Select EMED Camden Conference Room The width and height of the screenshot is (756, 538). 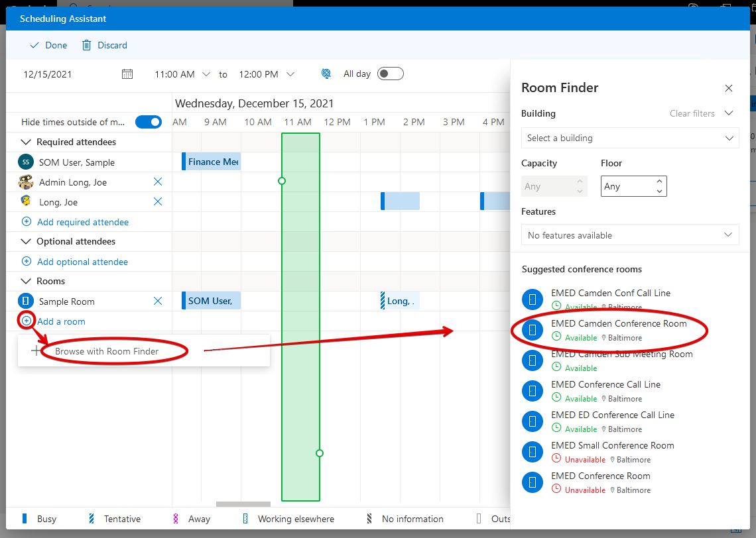(x=618, y=324)
